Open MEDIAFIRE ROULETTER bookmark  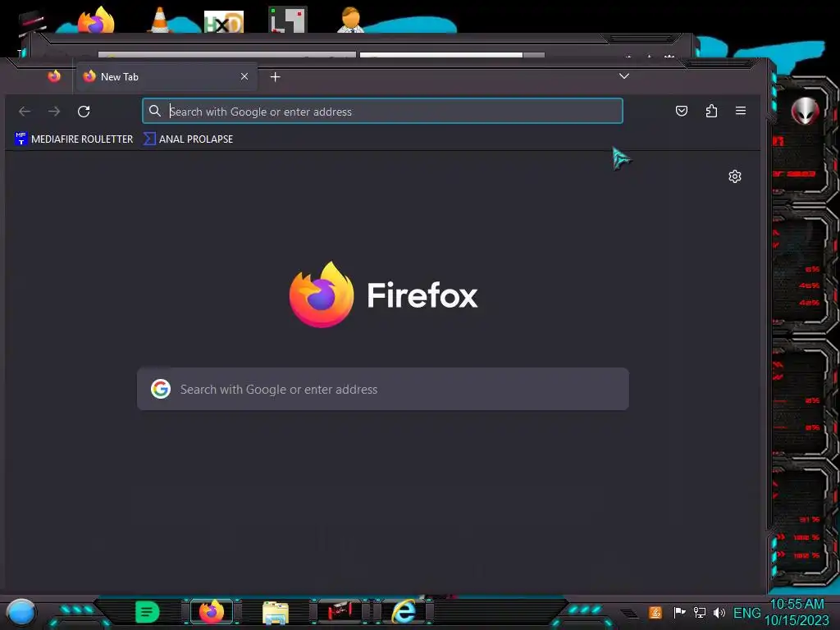click(74, 139)
